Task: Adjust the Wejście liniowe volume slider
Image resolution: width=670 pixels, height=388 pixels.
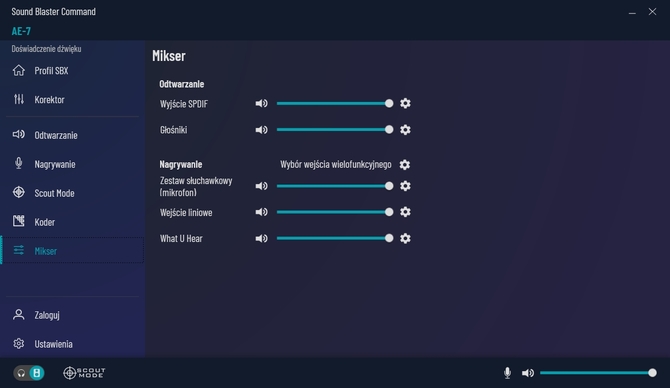Action: (x=335, y=212)
